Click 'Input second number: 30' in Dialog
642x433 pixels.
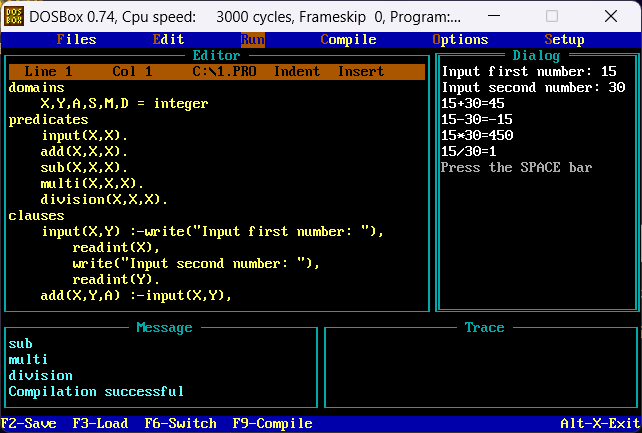(533, 88)
